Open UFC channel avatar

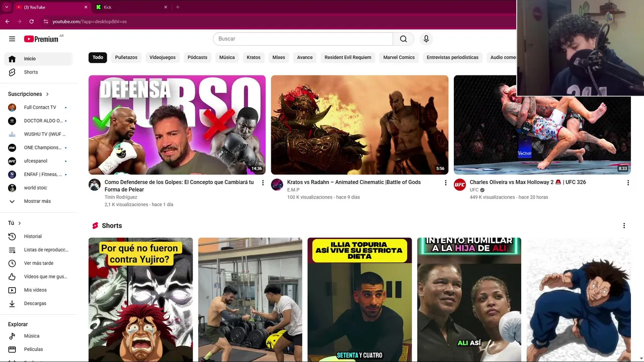[x=460, y=185]
